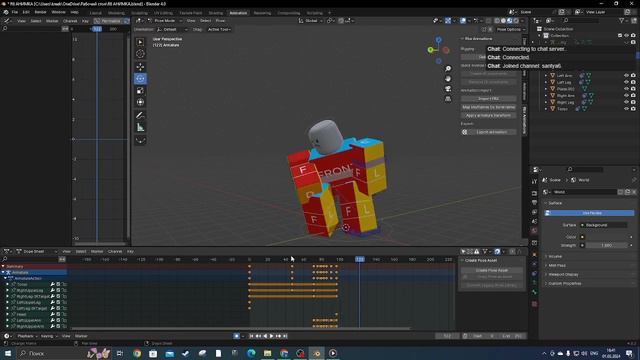This screenshot has height=360, width=640.
Task: Select the Annotate tool in viewport toolbar
Action: point(140,116)
